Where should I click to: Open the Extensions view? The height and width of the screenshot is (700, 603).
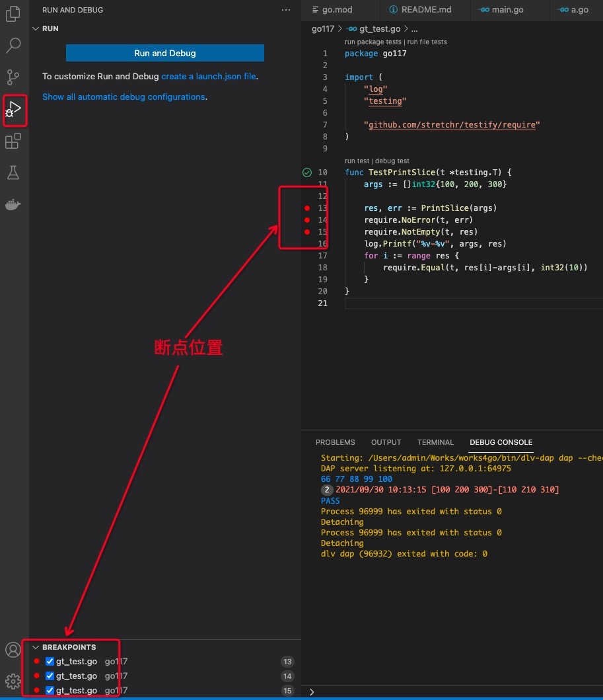pos(13,141)
